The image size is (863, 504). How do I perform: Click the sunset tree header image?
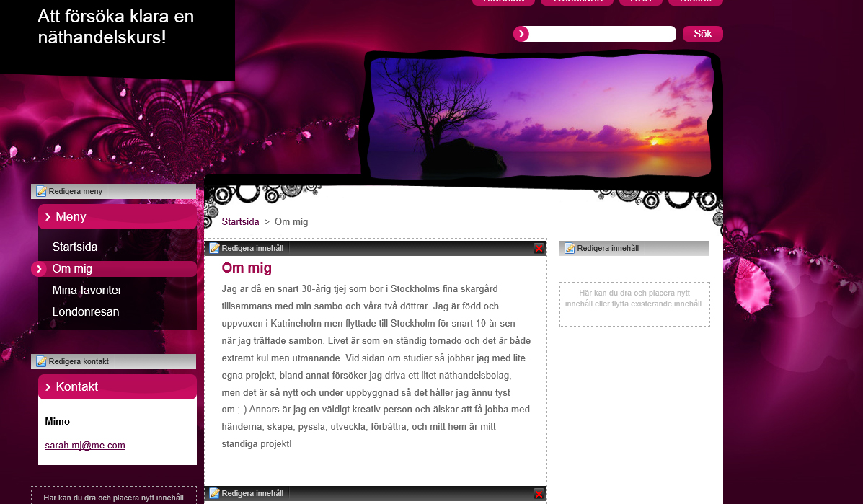tap(541, 115)
